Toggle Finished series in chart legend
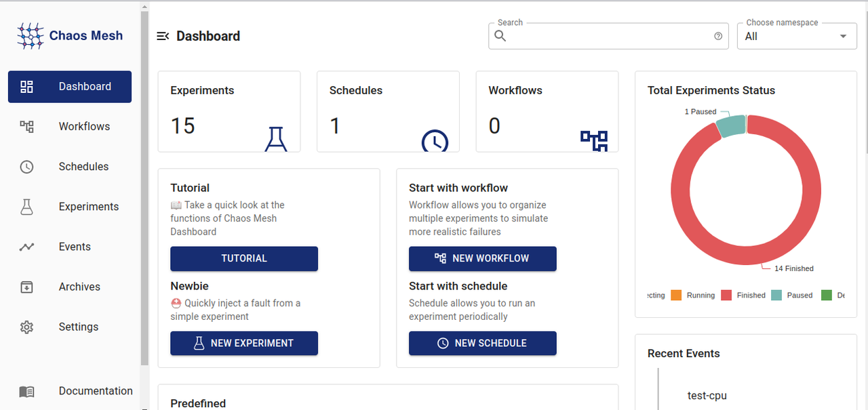This screenshot has height=410, width=868. 743,295
